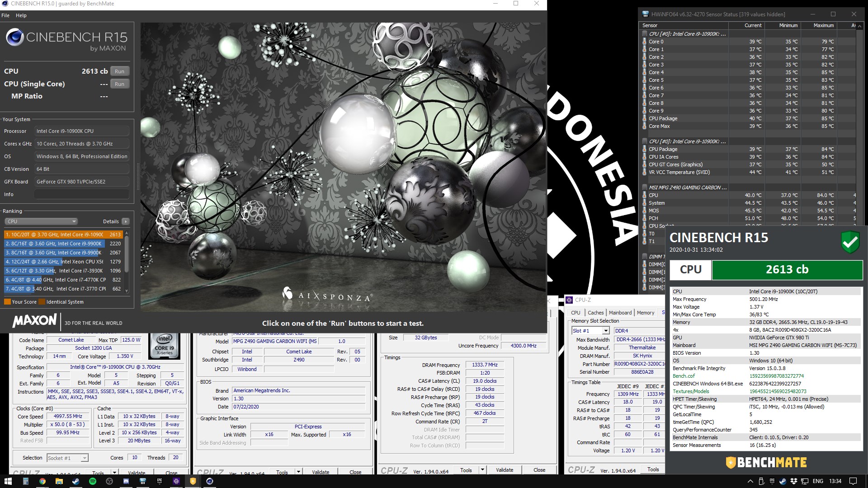Viewport: 868px width, 488px height.
Task: Click Tools button in CPU-Z Memory window
Action: point(466,470)
